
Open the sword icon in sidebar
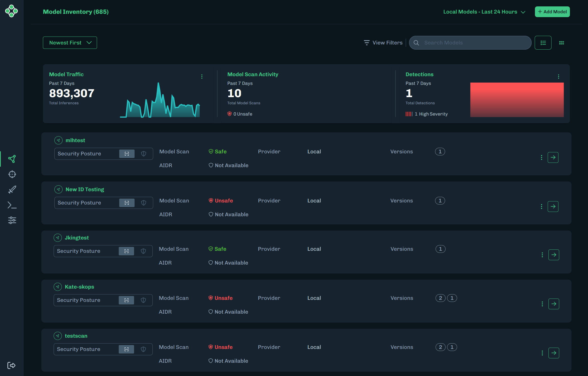[12, 190]
